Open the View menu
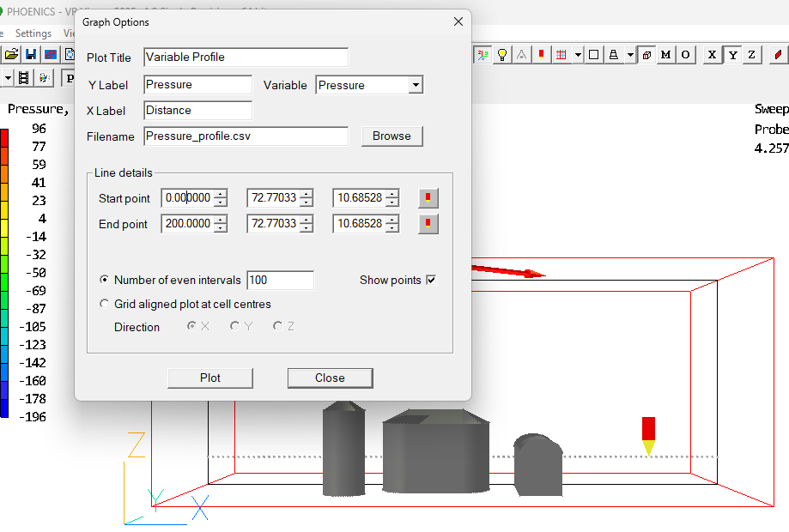Screen dimensions: 789x532 [x=71, y=33]
